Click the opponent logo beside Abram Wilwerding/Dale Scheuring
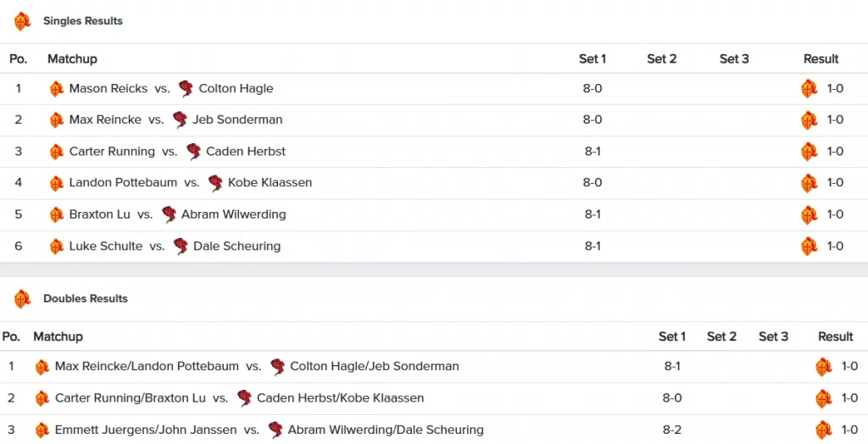Screen dimensions: 868x444 [x=275, y=430]
